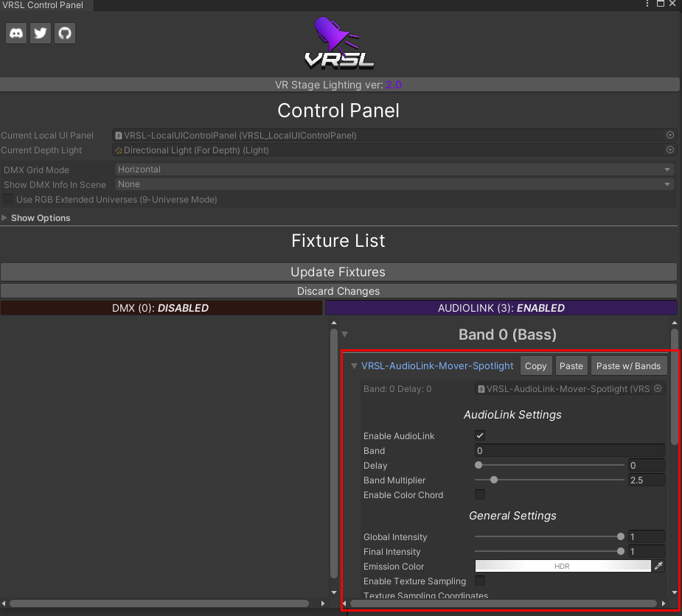The width and height of the screenshot is (682, 616).
Task: Open the Twitter link icon
Action: click(x=41, y=33)
